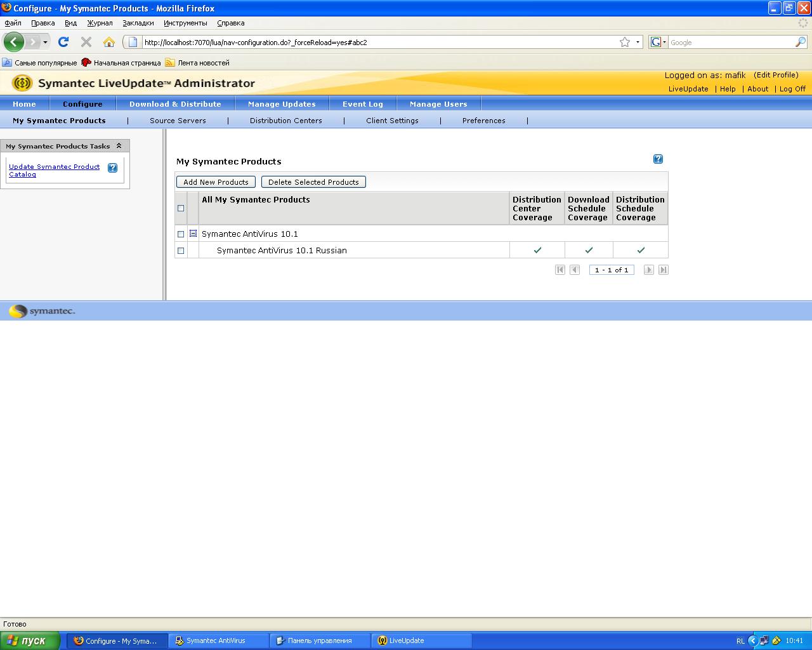
Task: Open the Файл menu
Action: [x=13, y=23]
